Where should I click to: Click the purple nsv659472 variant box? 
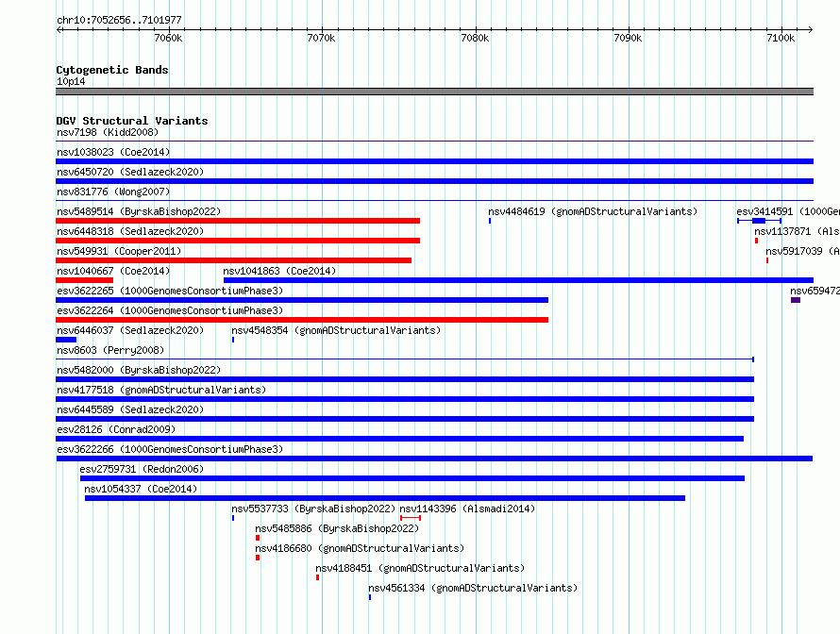tap(796, 300)
